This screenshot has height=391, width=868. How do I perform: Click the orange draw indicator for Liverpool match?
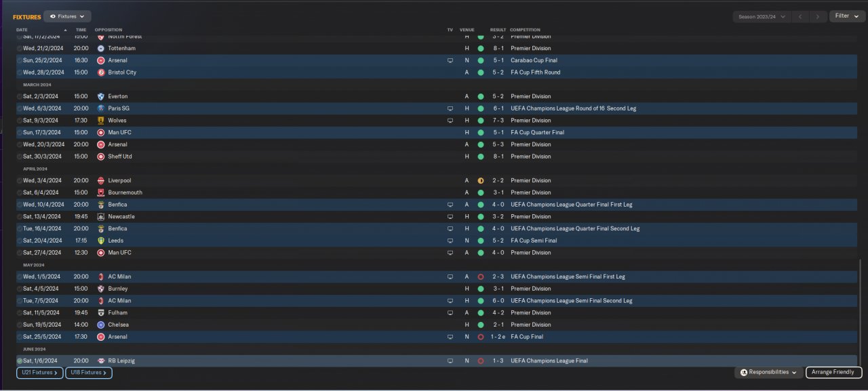(x=481, y=181)
